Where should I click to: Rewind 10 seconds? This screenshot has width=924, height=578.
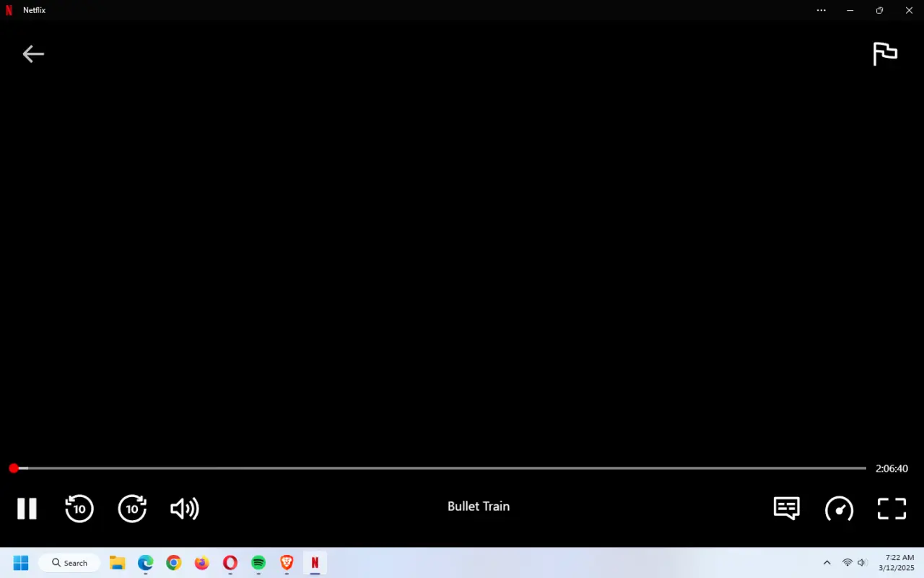tap(79, 509)
